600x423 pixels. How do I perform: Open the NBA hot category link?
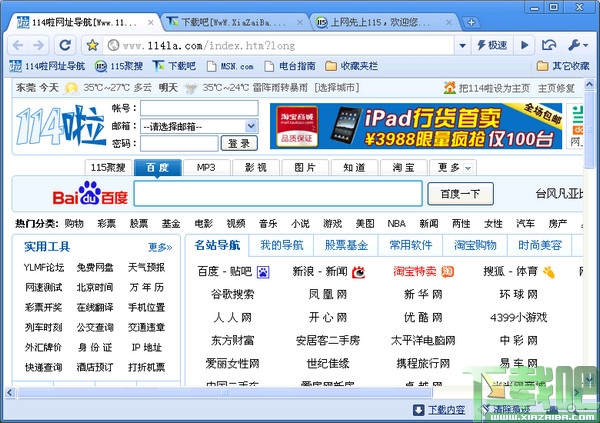coord(396,223)
